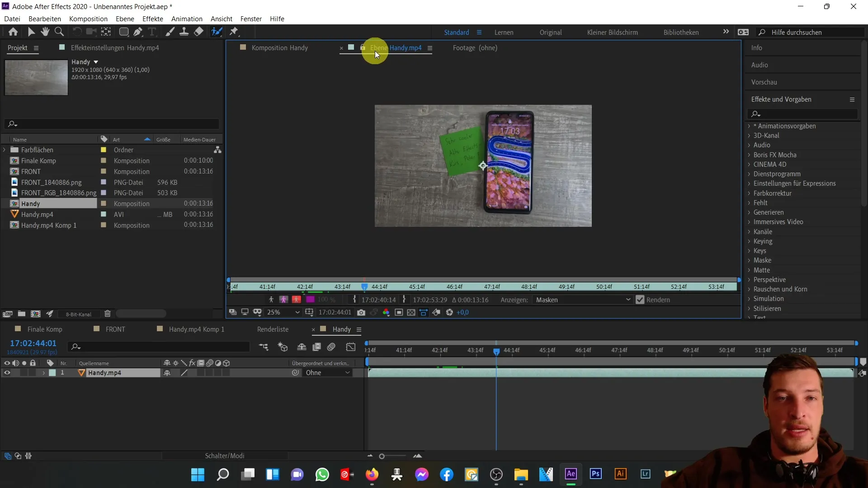
Task: Click the composition mini-flowchart icon in timeline
Action: pos(264,347)
